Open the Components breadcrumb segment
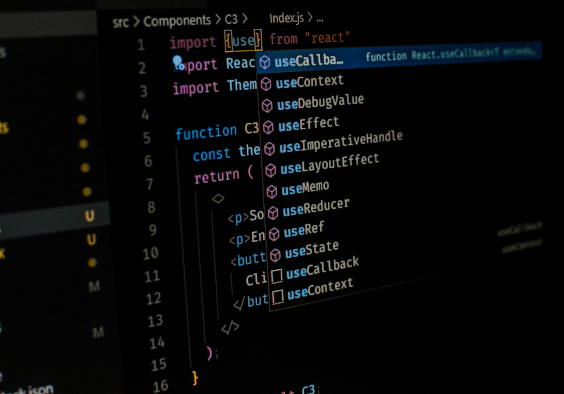 coord(177,21)
